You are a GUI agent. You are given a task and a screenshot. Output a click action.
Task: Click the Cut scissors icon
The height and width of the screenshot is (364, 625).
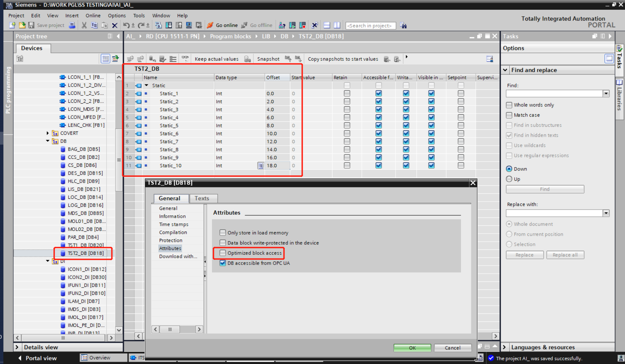click(x=84, y=25)
